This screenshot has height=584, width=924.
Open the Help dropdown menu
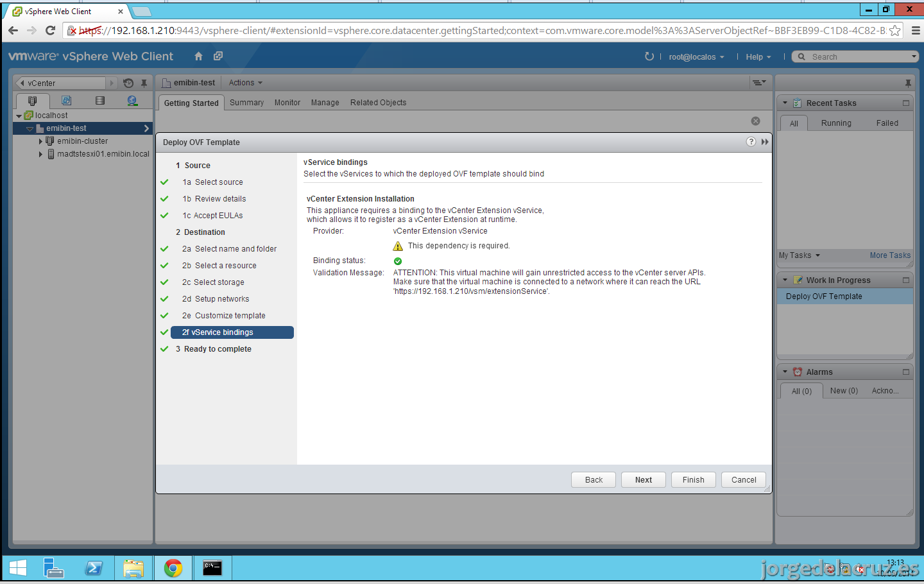pos(758,57)
